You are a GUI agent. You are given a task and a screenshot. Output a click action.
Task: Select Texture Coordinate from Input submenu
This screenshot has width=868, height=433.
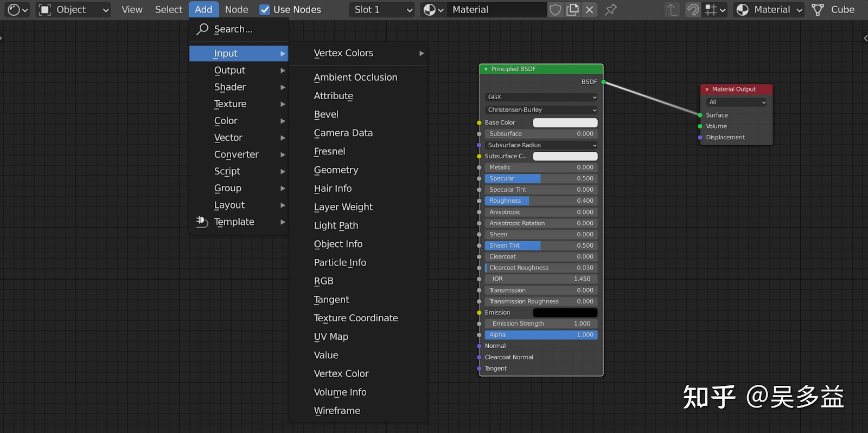(x=356, y=318)
